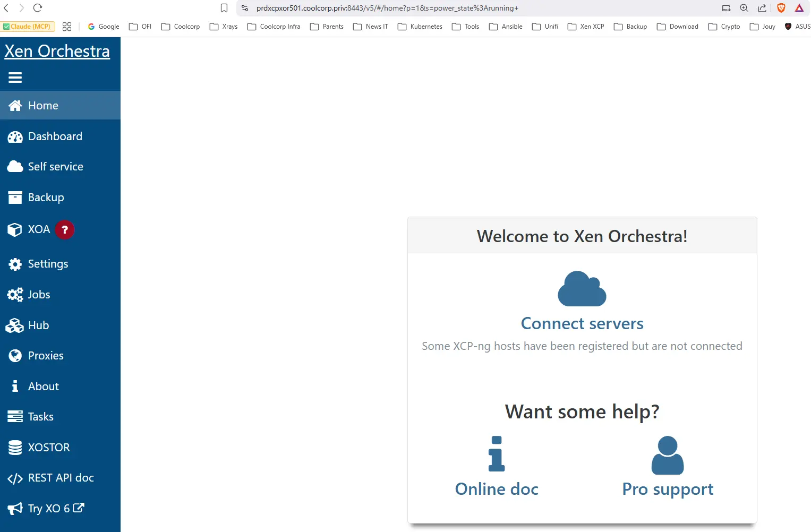Click the Jobs gears icon
811x532 pixels.
click(x=15, y=295)
